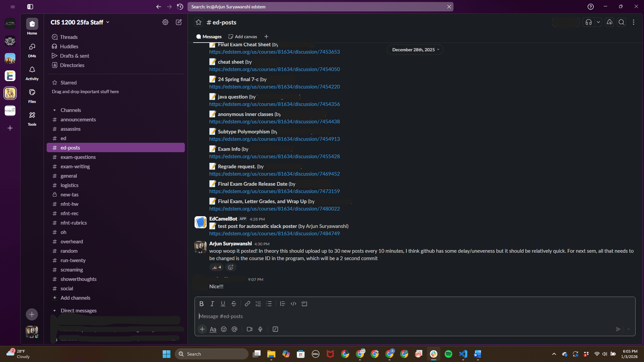
Task: Toggle strikethrough formatting
Action: pos(234,304)
